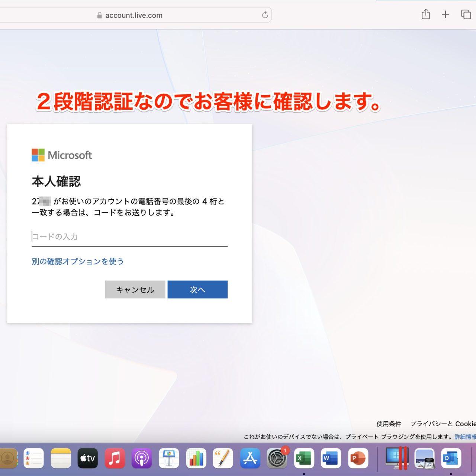Screen dimensions: 476x476
Task: Open the 使用条件 link
Action: (x=389, y=424)
